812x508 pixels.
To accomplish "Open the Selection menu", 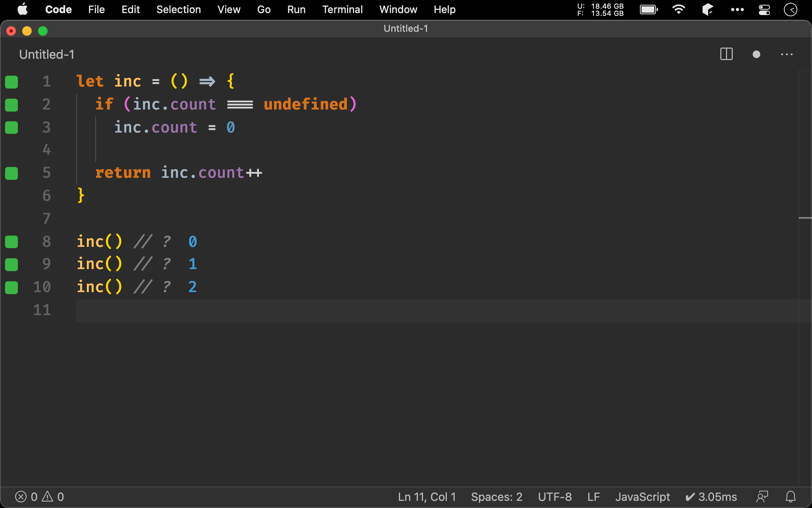I will tap(178, 10).
